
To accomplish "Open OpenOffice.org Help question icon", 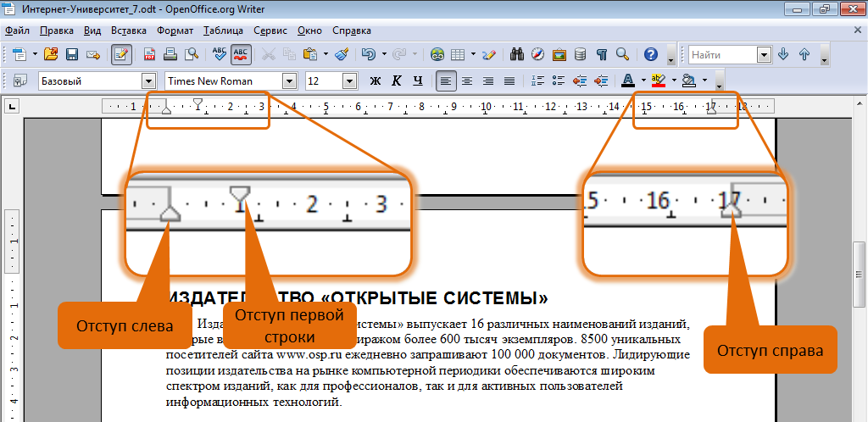I will point(651,54).
